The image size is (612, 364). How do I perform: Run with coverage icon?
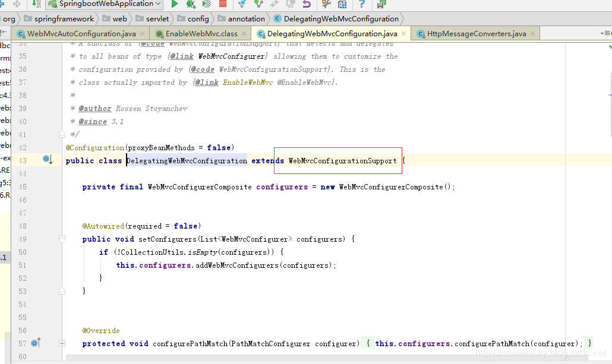click(207, 4)
